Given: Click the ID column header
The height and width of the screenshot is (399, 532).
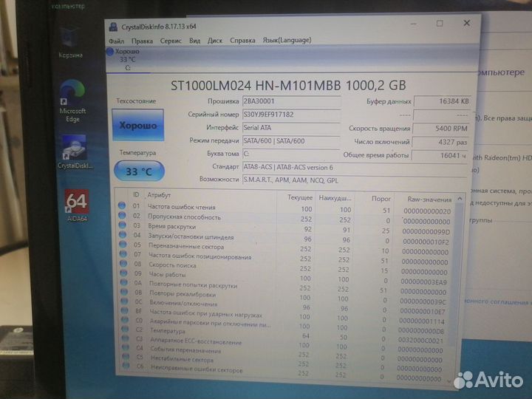Looking at the screenshot, I should point(136,195).
